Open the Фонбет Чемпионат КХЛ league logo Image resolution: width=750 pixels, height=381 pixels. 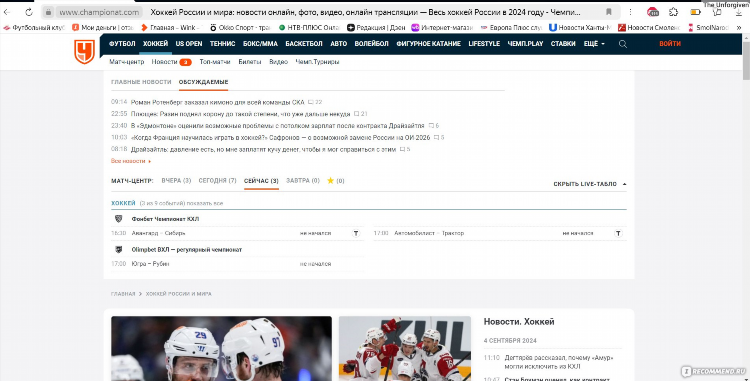(x=119, y=219)
